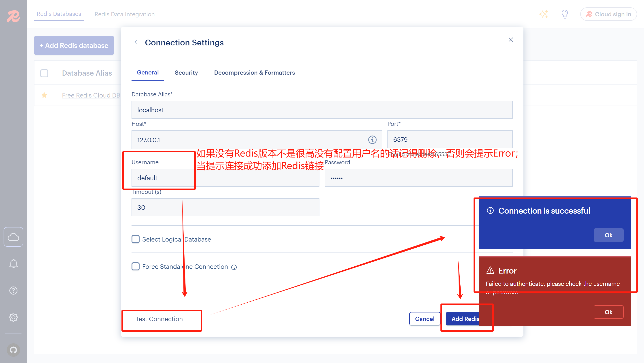Enable Select Logical Database checkbox

tap(136, 239)
